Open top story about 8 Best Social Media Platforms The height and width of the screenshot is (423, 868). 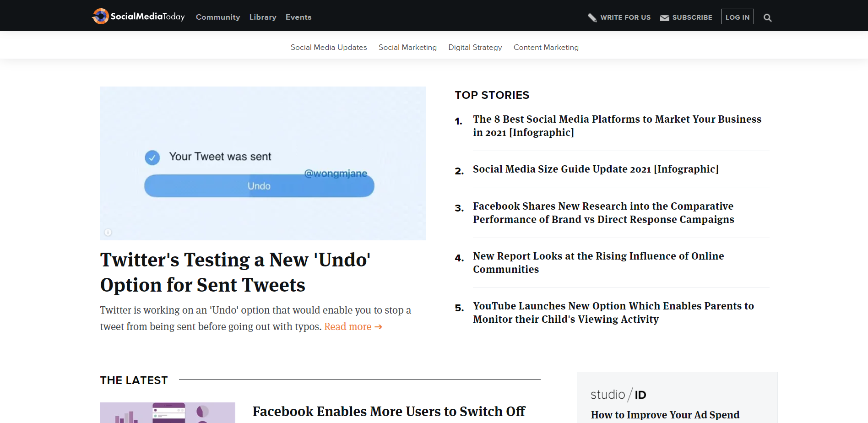click(617, 125)
